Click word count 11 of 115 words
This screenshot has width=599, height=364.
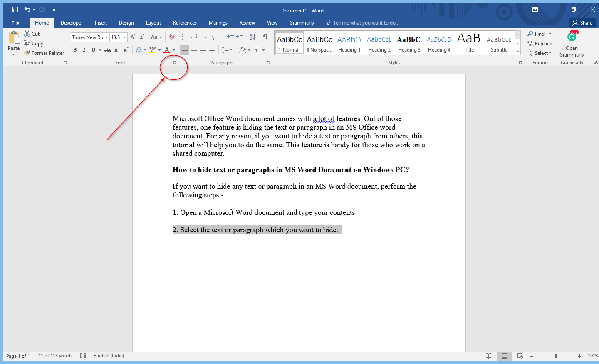[55, 356]
